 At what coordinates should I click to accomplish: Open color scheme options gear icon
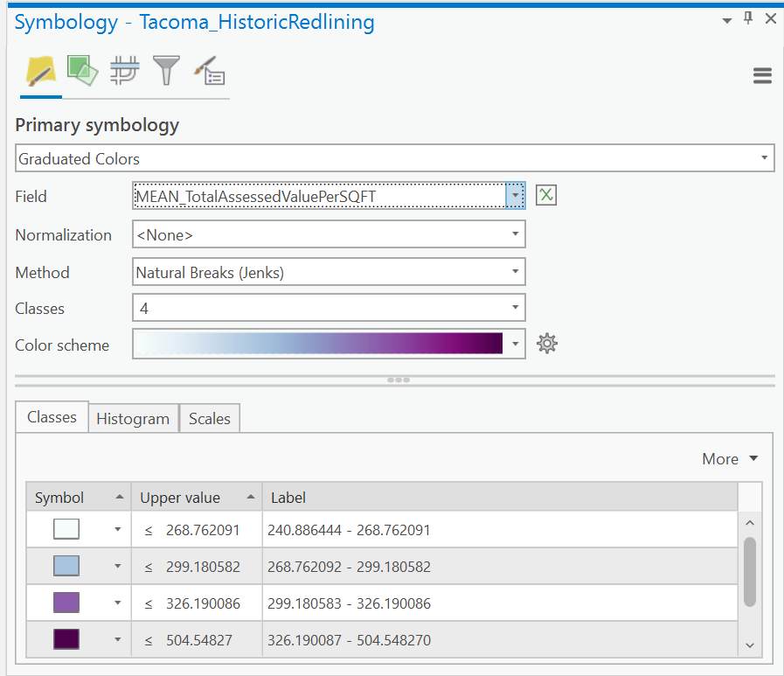click(x=547, y=344)
